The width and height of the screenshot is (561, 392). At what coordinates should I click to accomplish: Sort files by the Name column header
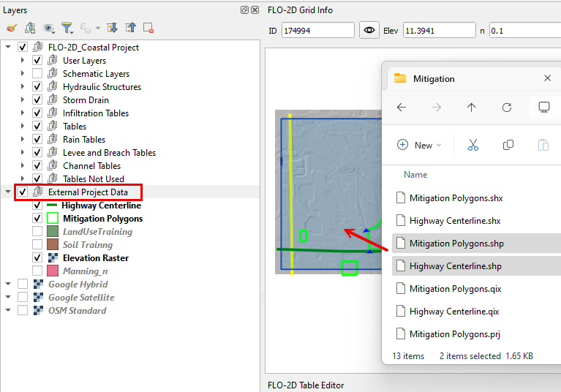[x=415, y=175]
